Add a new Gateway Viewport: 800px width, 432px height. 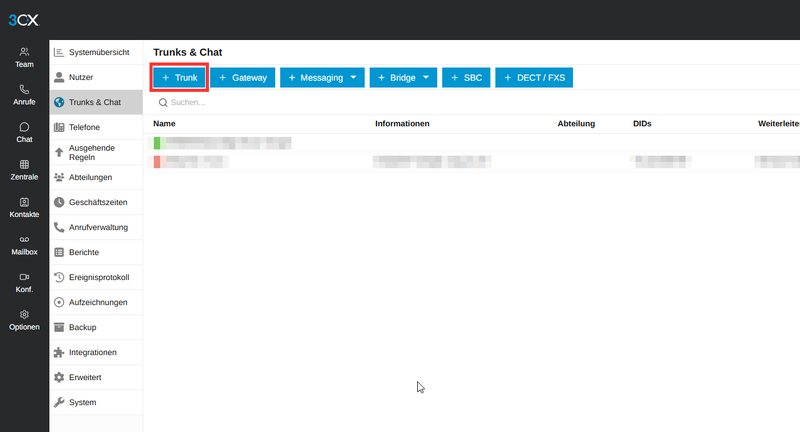point(242,78)
